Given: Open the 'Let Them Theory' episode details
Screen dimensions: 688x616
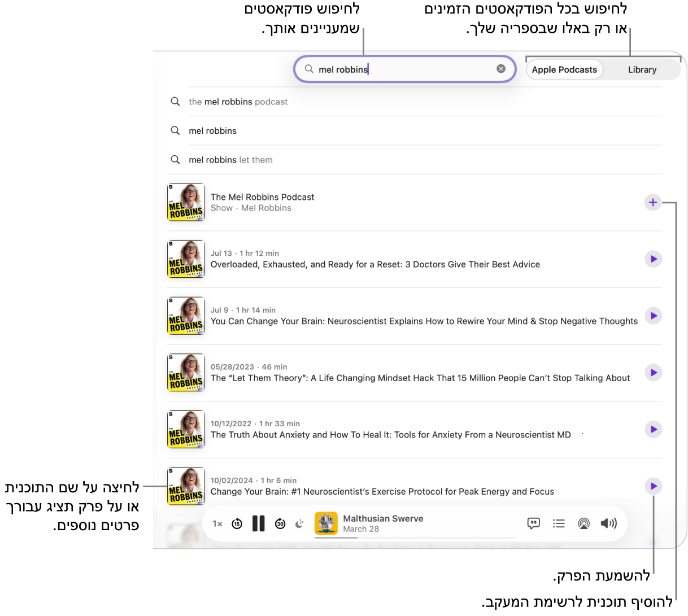Looking at the screenshot, I should pyautogui.click(x=420, y=378).
